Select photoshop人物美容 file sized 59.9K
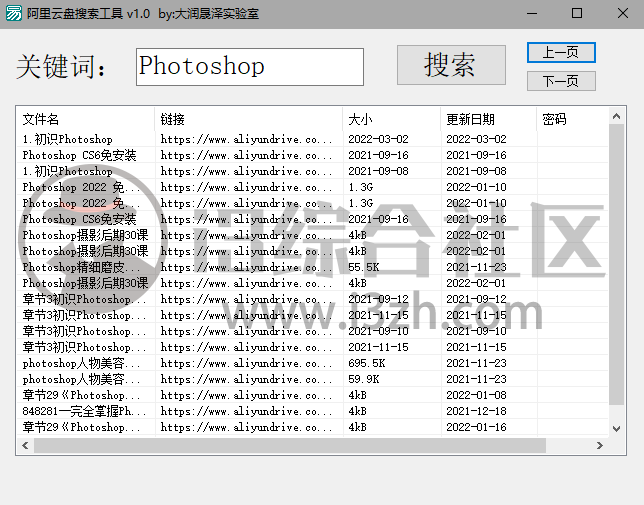The width and height of the screenshot is (644, 505). pos(81,379)
